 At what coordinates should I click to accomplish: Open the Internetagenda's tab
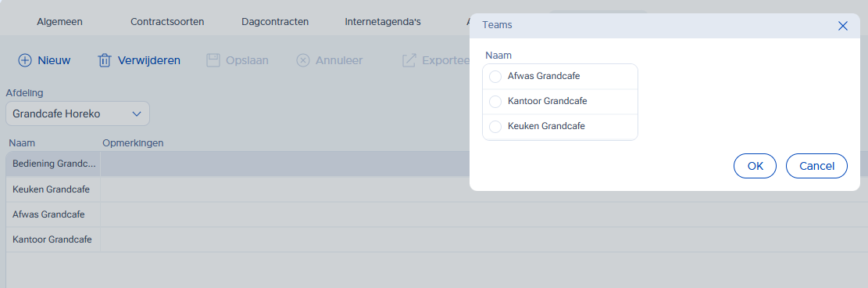(x=383, y=22)
